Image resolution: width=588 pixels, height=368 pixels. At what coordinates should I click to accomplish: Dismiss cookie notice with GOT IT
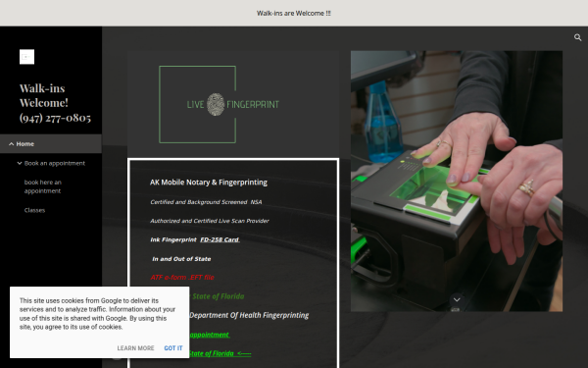point(173,348)
